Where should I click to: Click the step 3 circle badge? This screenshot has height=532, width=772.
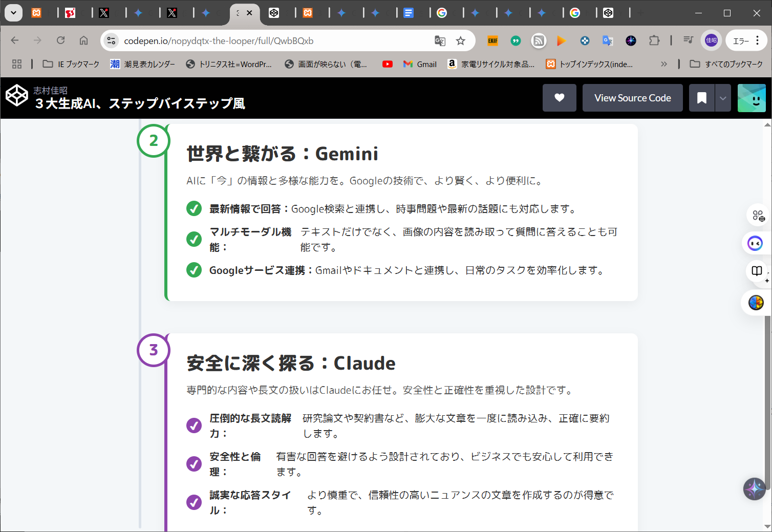[154, 350]
